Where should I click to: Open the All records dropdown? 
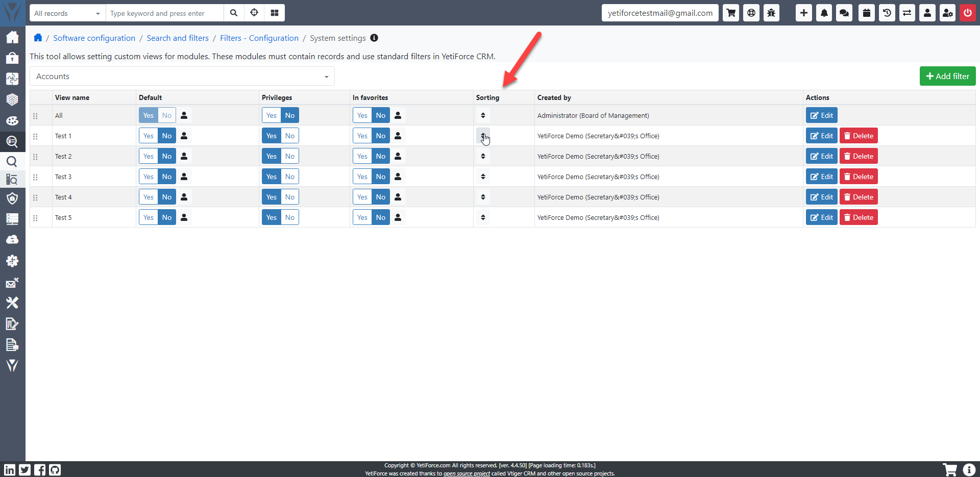[x=67, y=13]
